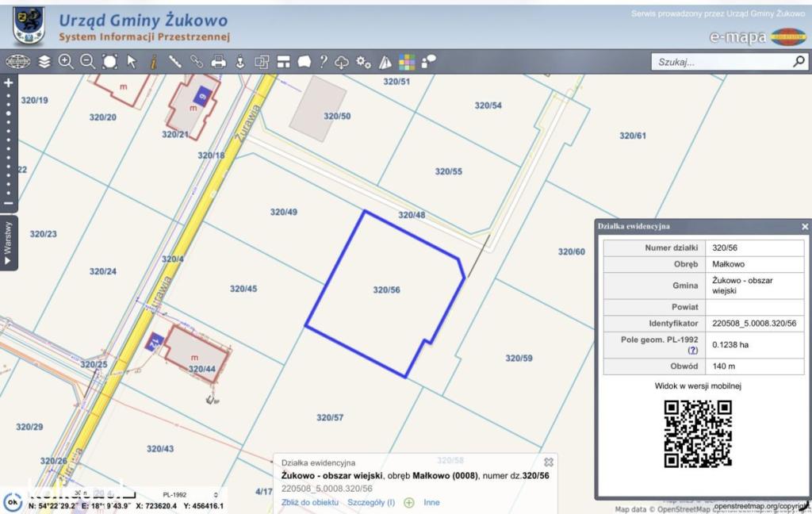Activate the zoom to full extent tool

tap(109, 62)
